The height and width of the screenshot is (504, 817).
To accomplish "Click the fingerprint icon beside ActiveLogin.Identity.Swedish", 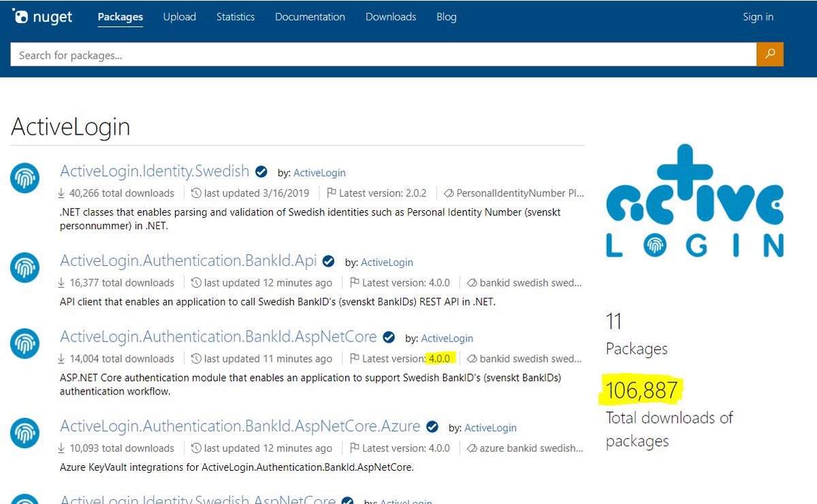I will tap(25, 178).
